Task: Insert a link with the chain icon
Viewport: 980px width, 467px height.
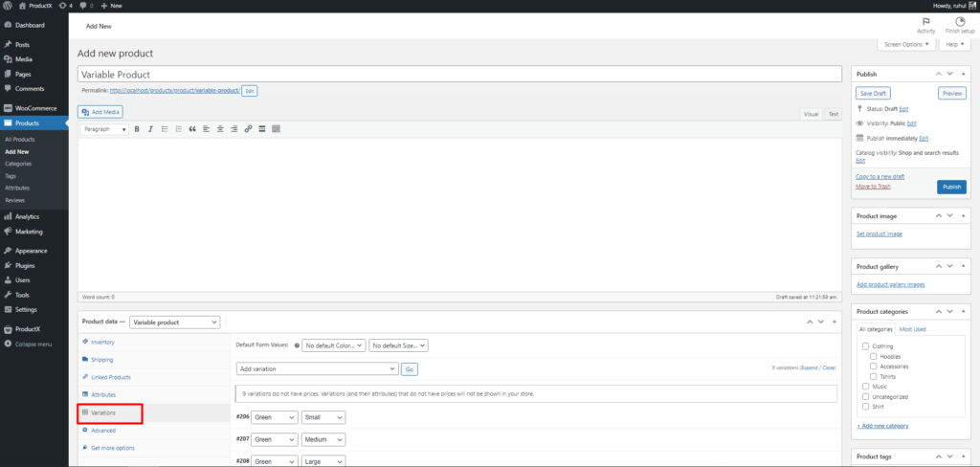Action: [x=248, y=129]
